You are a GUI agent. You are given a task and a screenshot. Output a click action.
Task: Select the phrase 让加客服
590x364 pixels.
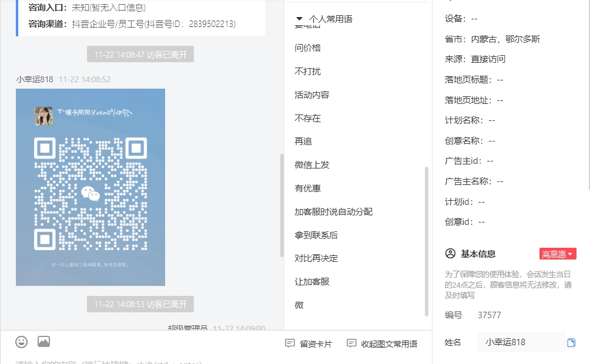tap(311, 282)
